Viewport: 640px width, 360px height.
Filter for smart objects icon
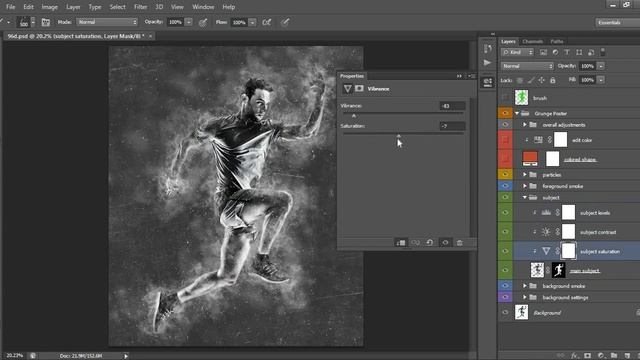point(591,52)
